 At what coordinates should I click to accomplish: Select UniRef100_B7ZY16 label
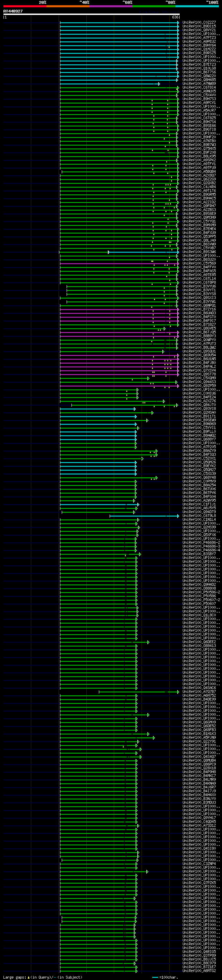pyautogui.click(x=199, y=309)
